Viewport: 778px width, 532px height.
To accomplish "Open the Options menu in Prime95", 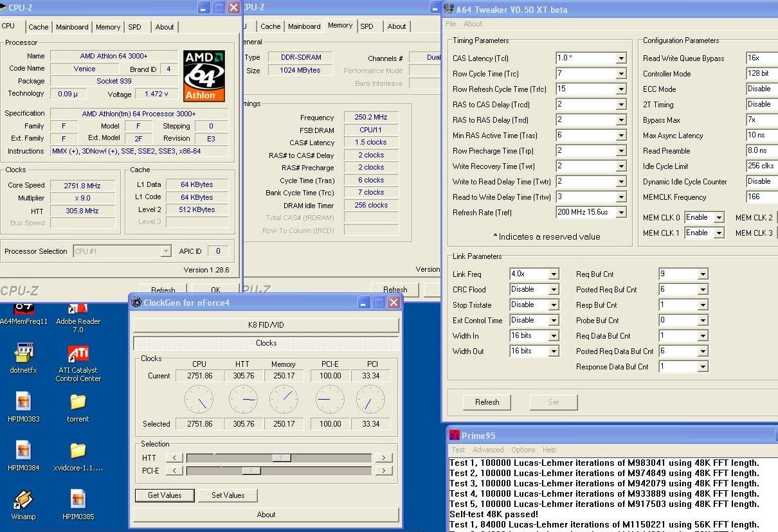I will (x=523, y=450).
